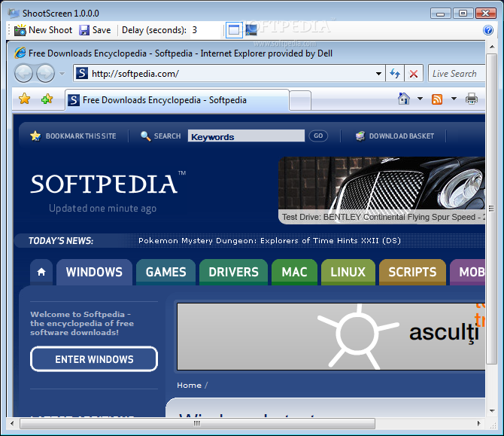Click the Print icon
Image resolution: width=504 pixels, height=436 pixels.
(x=471, y=99)
